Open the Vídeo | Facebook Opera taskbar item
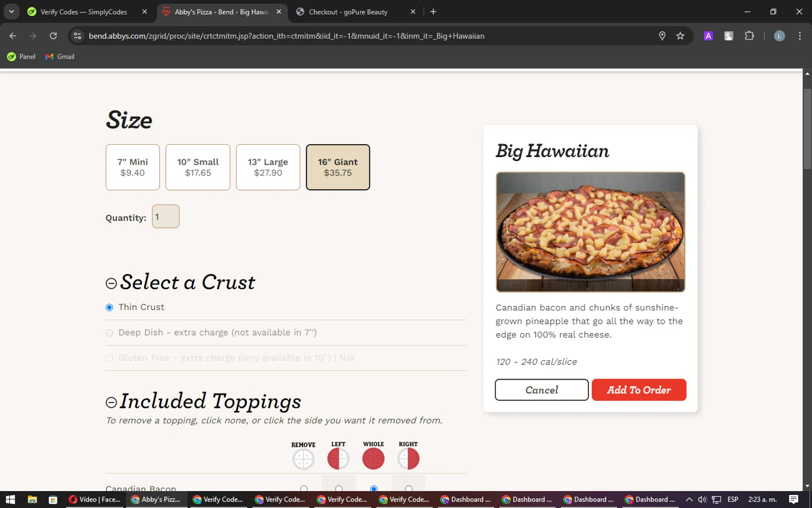The width and height of the screenshot is (812, 508). [x=95, y=499]
